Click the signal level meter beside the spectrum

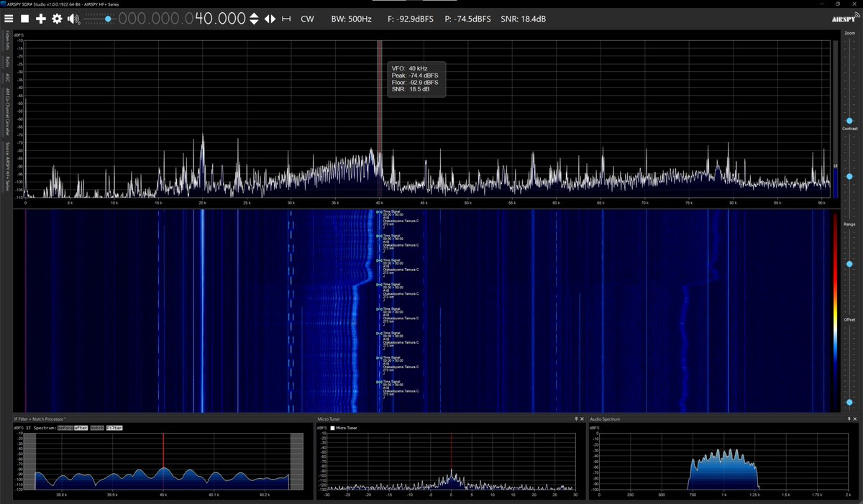coord(835,119)
